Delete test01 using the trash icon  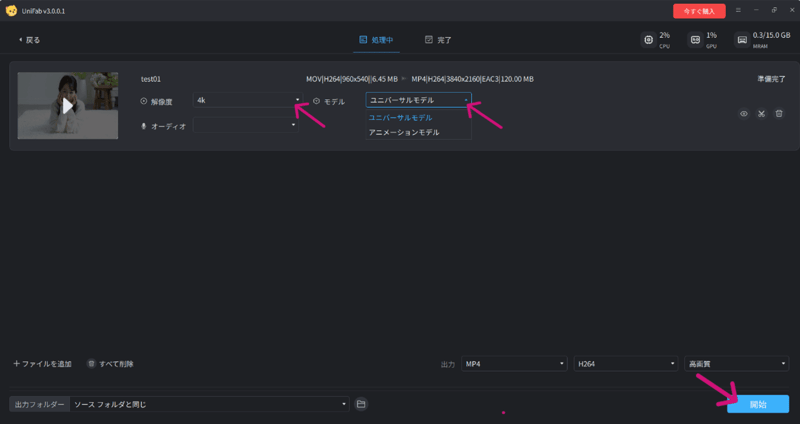click(779, 114)
